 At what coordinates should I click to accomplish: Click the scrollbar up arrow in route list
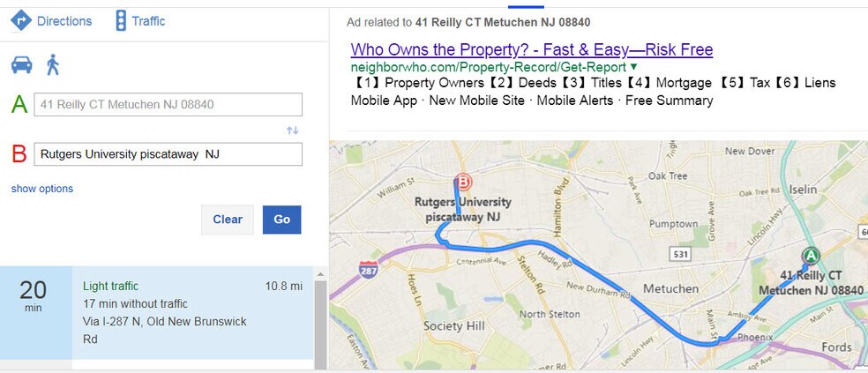[x=320, y=274]
